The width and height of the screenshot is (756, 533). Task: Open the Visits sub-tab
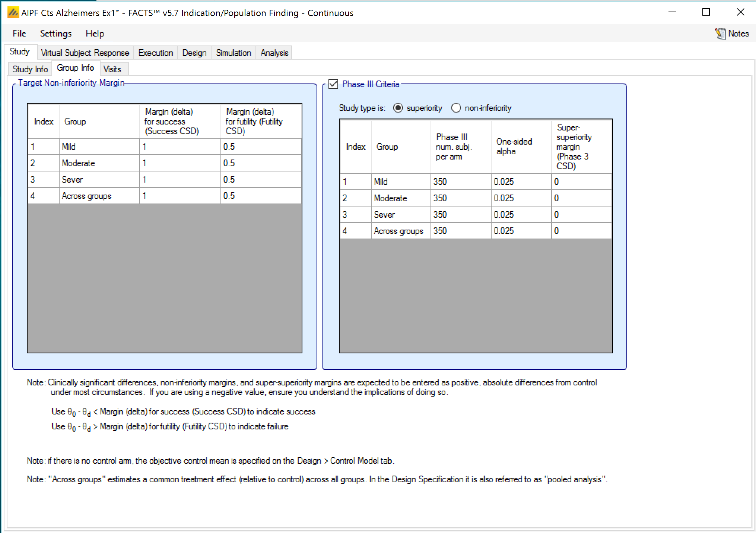pos(112,69)
